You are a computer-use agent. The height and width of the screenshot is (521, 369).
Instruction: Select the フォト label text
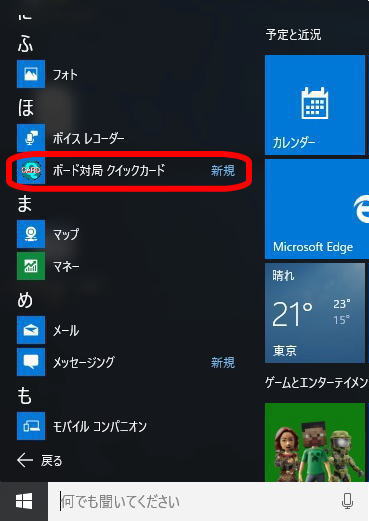coord(65,74)
